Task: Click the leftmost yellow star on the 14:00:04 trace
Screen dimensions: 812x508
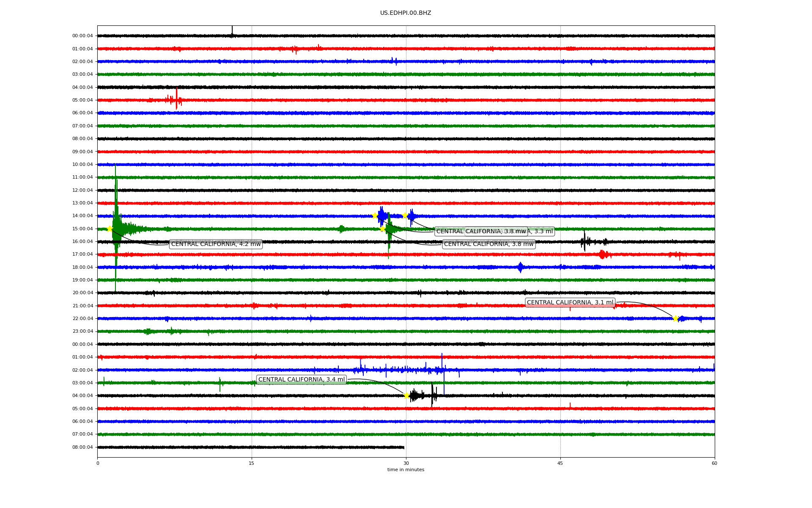Action: 375,215
